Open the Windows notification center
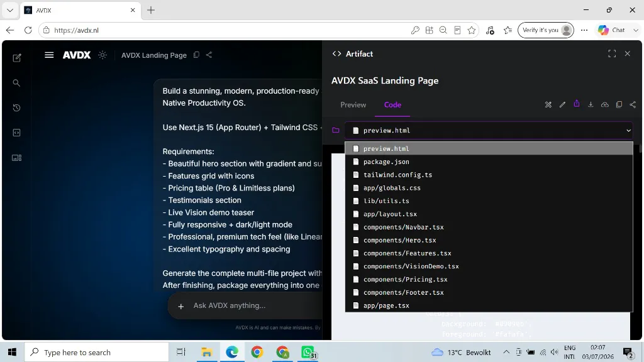The width and height of the screenshot is (644, 362). 628,352
